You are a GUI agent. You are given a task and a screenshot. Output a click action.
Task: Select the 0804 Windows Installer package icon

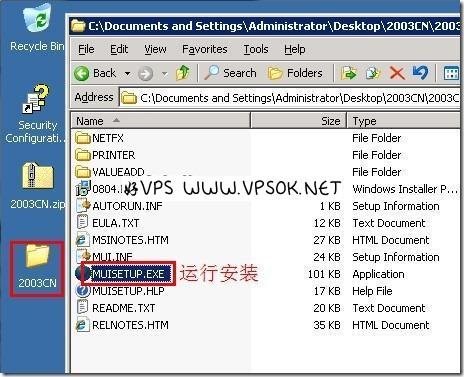pyautogui.click(x=83, y=188)
